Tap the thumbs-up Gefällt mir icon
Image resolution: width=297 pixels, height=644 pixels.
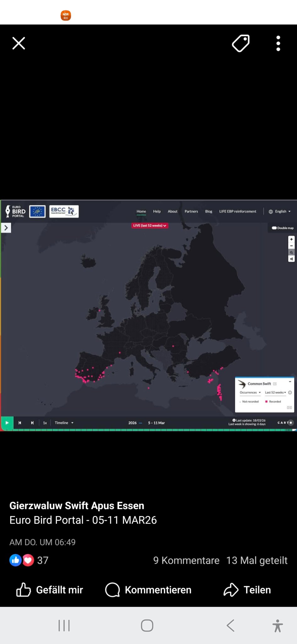click(24, 590)
